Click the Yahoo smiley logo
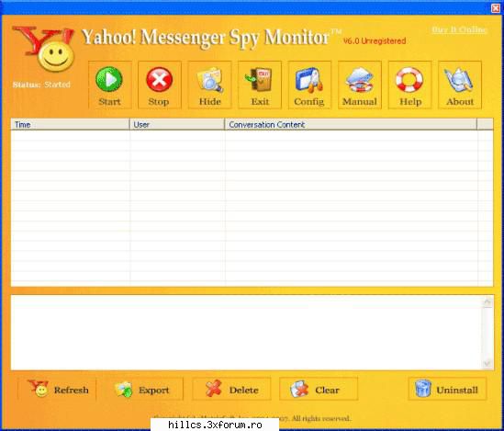The height and width of the screenshot is (431, 504). tap(44, 49)
